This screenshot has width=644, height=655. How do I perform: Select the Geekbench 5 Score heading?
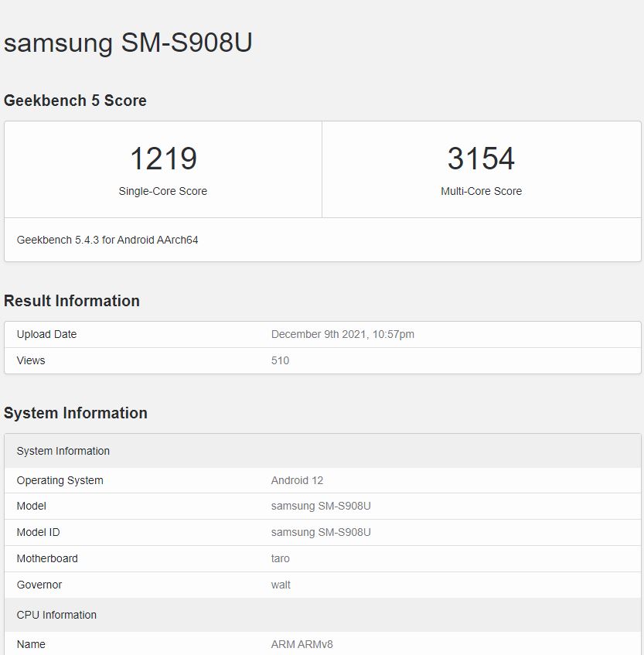coord(75,101)
